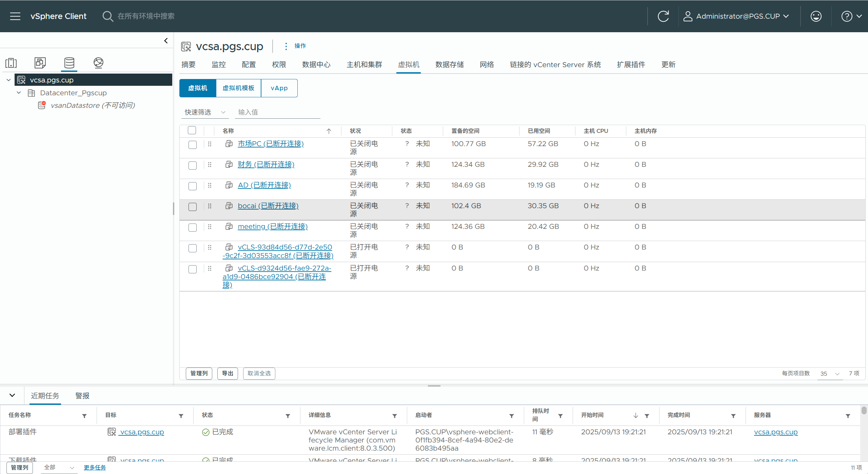Collapse the left navigation panel arrow
The image size is (868, 474).
(x=166, y=41)
